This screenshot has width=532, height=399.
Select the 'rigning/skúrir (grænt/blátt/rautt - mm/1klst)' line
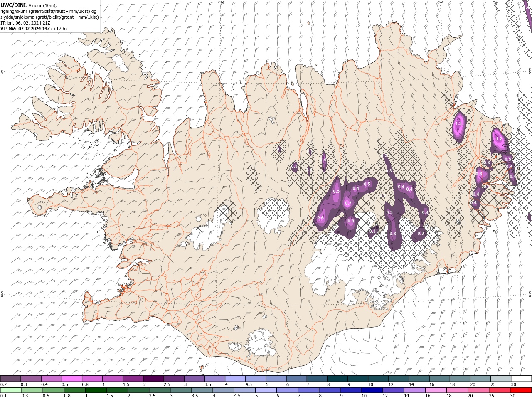pyautogui.click(x=49, y=11)
